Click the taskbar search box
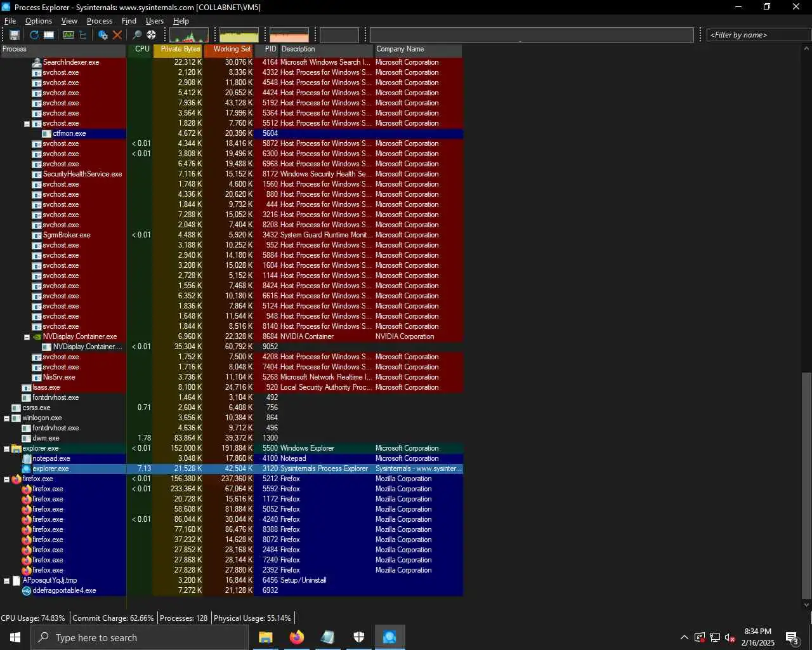Viewport: 812px width, 650px height. click(140, 637)
